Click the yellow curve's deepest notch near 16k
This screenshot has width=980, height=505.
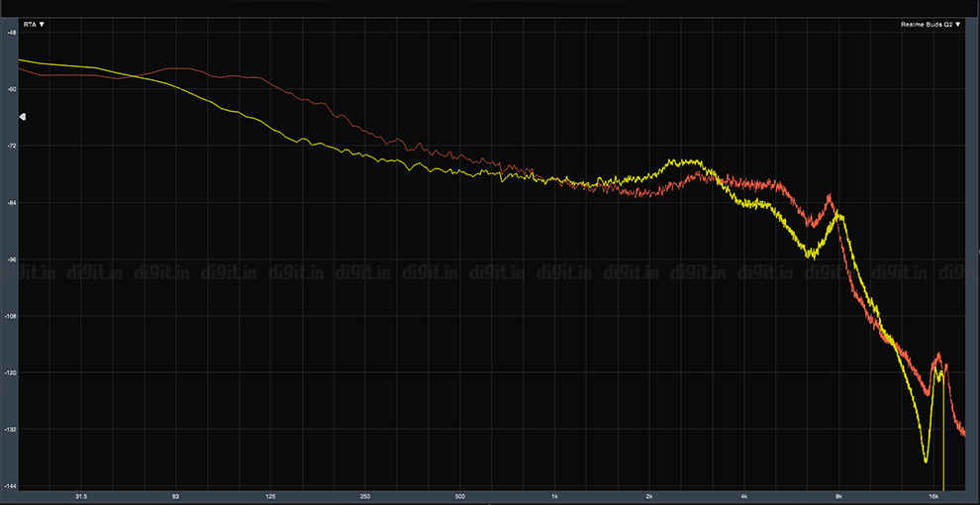(926, 460)
